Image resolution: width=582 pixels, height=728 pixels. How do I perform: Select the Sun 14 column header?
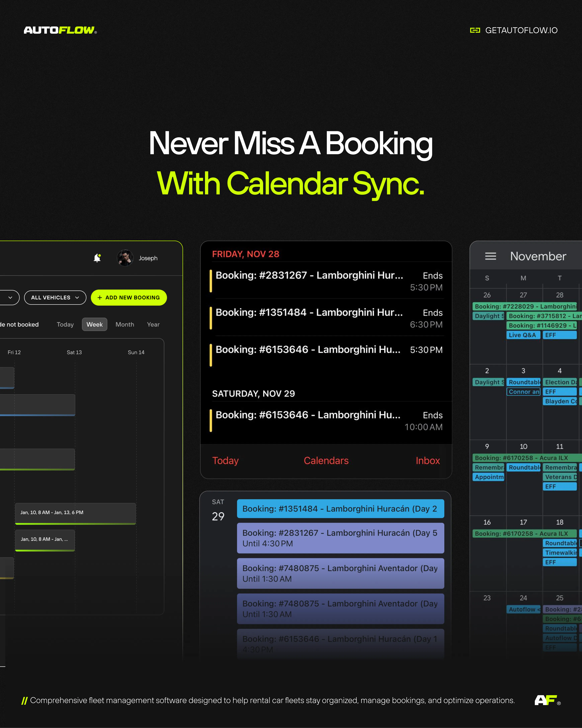point(136,352)
